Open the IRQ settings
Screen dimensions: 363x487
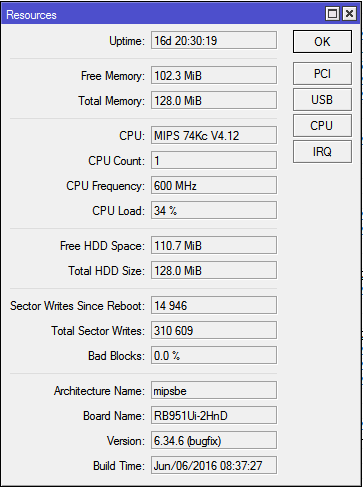[322, 151]
